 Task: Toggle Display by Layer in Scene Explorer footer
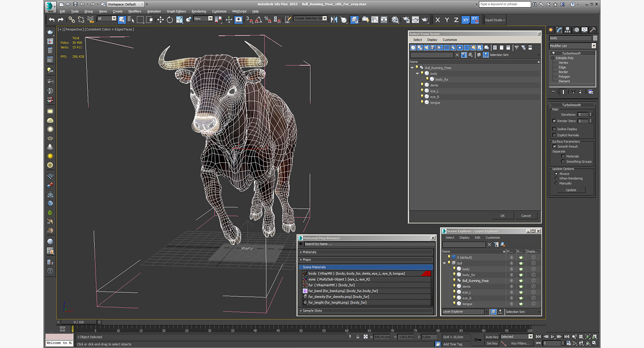coord(493,311)
